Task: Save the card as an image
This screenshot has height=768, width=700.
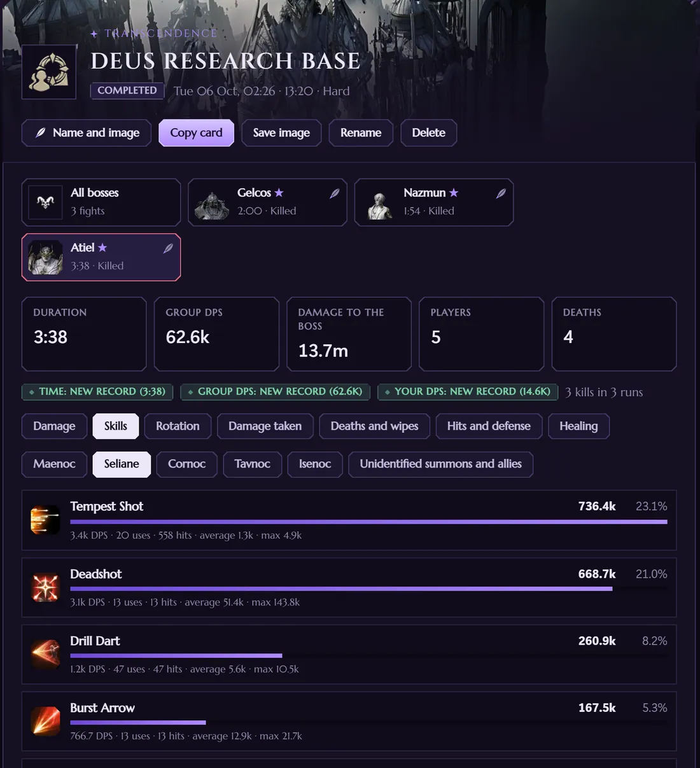Action: coord(281,133)
